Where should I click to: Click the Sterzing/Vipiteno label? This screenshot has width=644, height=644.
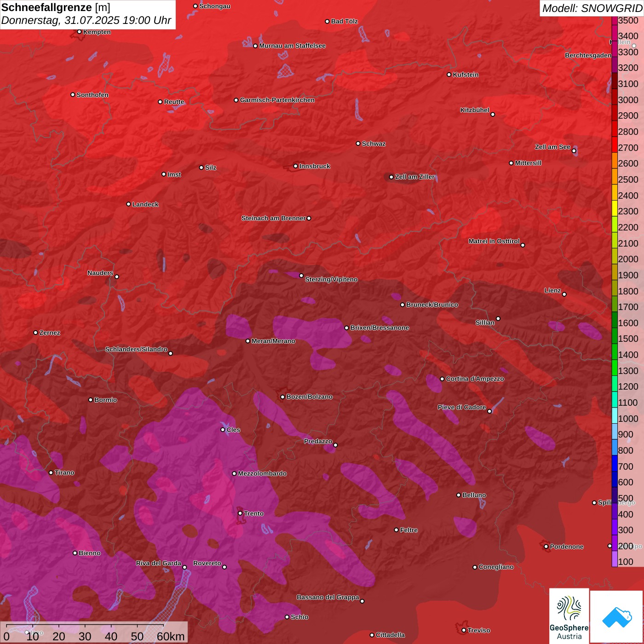pos(331,279)
